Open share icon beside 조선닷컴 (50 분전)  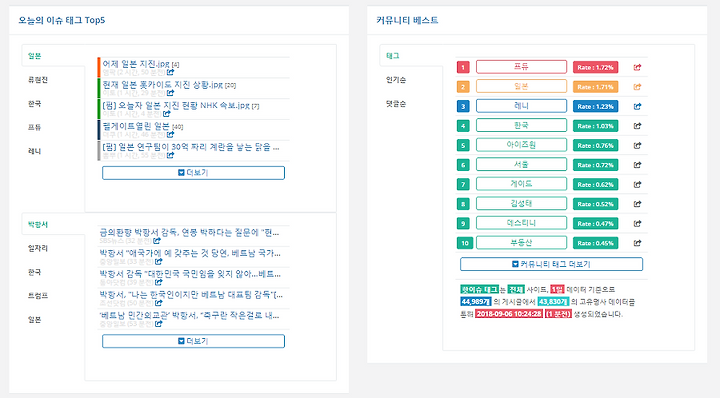[x=158, y=303]
